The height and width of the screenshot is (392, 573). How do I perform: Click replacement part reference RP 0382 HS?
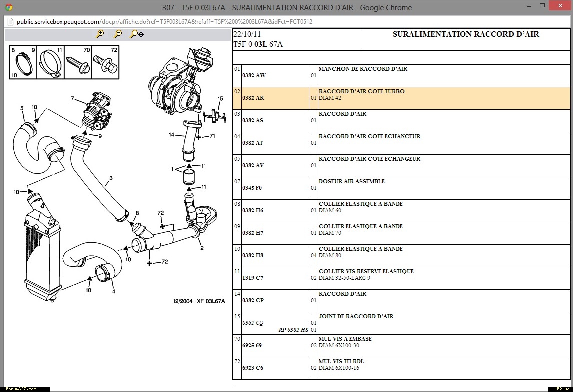click(x=293, y=330)
